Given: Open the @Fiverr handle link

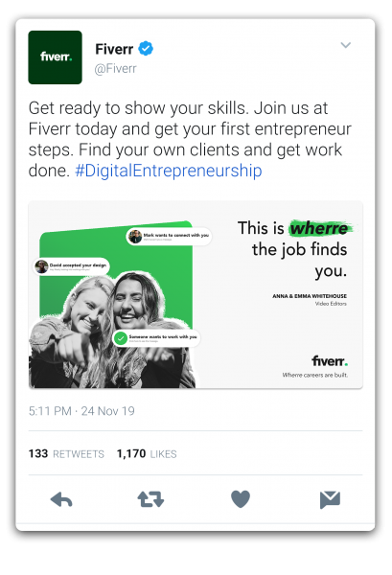Looking at the screenshot, I should [116, 69].
